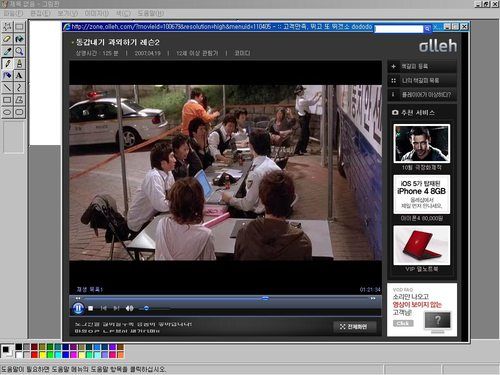Click the stop button in the video player
The height and width of the screenshot is (375, 500).
pyautogui.click(x=91, y=308)
